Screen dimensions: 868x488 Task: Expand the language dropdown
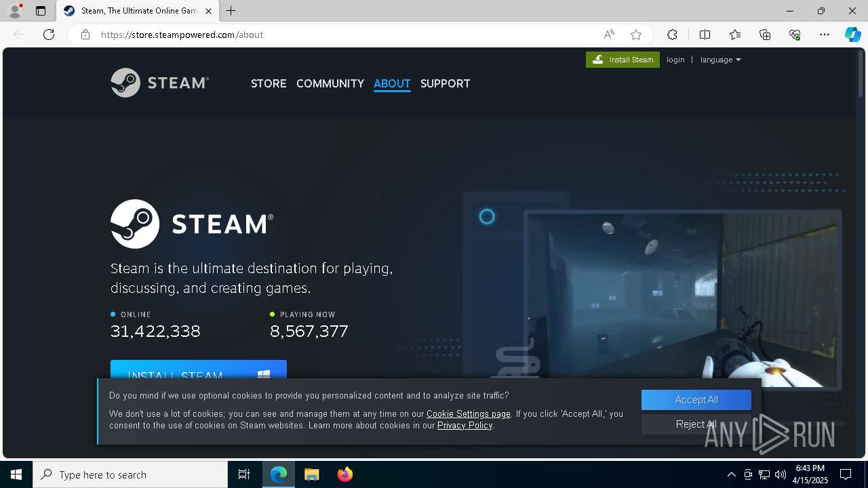[x=720, y=60]
